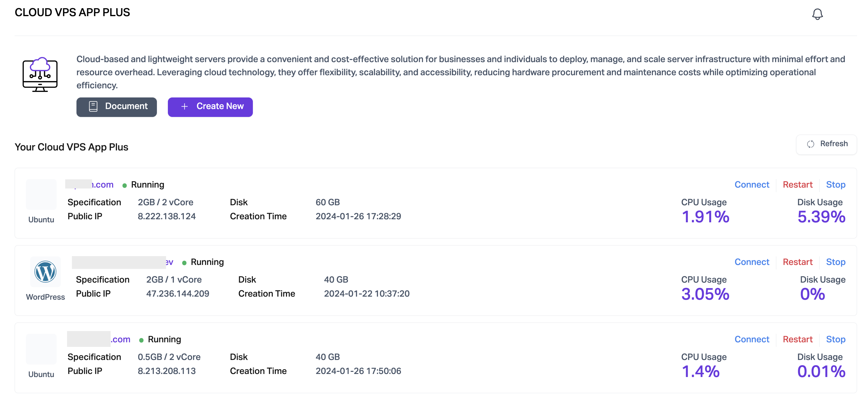Screen dimensions: 868x416
Task: Click the 40 GB disk value of the WordPress server
Action: click(336, 280)
